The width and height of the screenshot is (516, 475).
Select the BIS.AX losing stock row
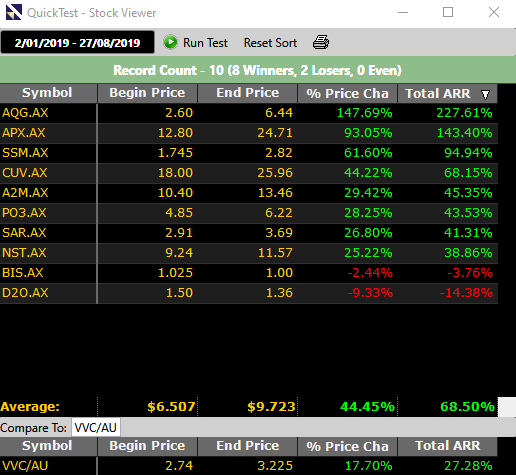tap(249, 273)
